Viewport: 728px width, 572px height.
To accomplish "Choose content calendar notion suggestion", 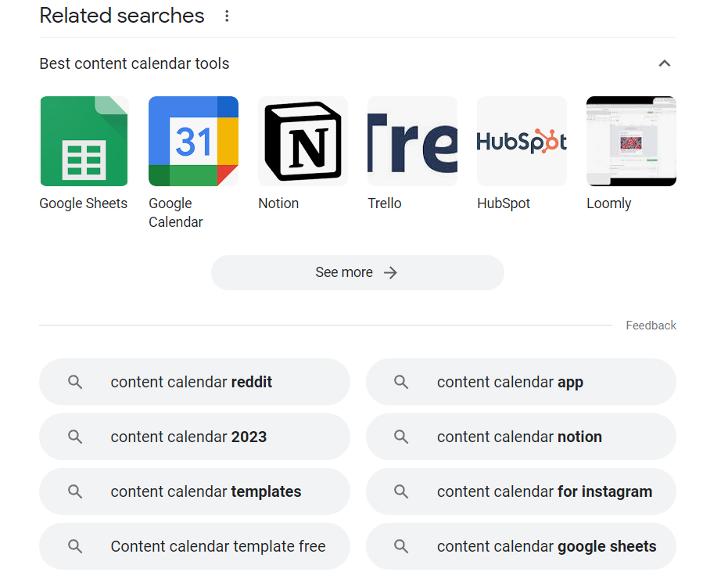I will pyautogui.click(x=521, y=437).
